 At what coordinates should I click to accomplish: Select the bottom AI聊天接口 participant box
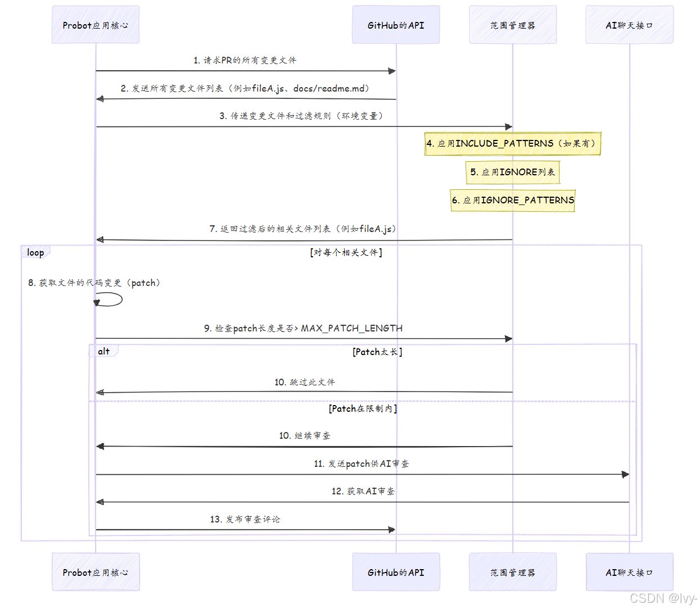(x=629, y=572)
